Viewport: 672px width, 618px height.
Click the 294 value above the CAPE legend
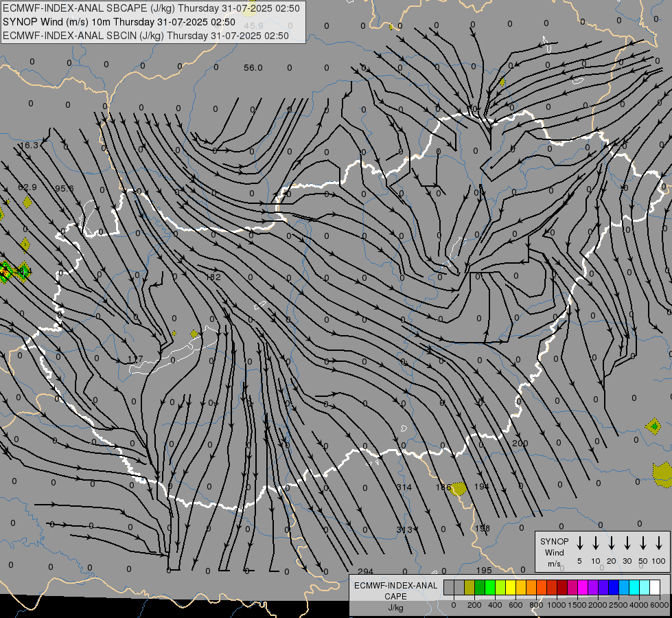tap(366, 571)
